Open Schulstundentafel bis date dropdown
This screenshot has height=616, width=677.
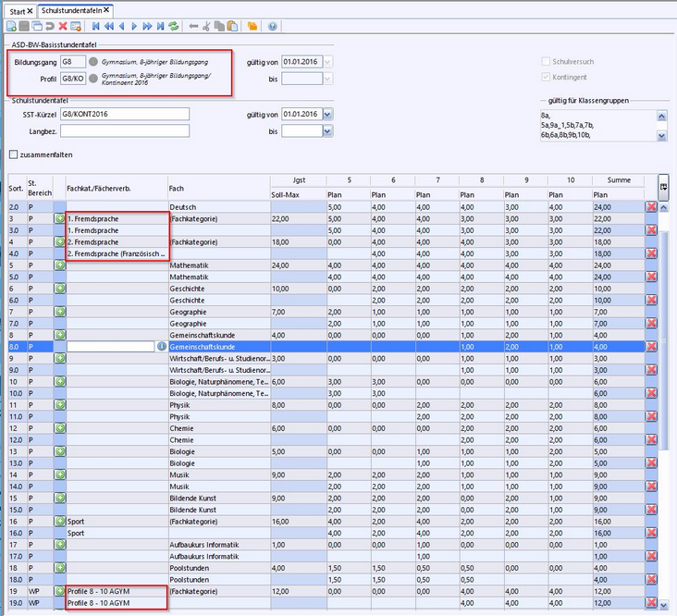click(327, 131)
